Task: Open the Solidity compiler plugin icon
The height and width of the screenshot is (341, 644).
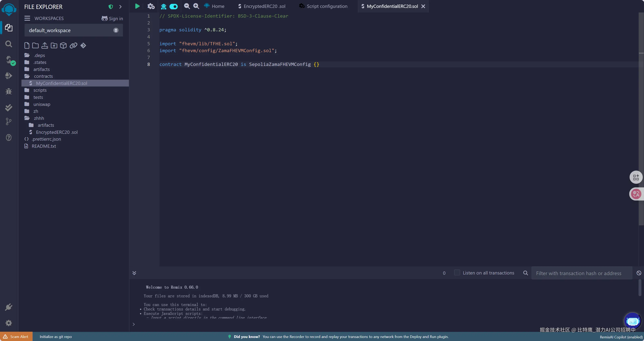Action: pyautogui.click(x=9, y=60)
